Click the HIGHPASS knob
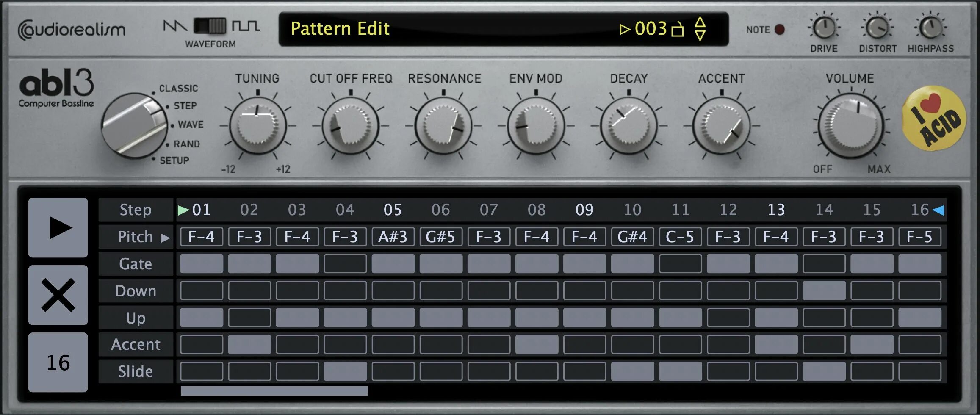Screen dimensions: 980x415 (930, 28)
